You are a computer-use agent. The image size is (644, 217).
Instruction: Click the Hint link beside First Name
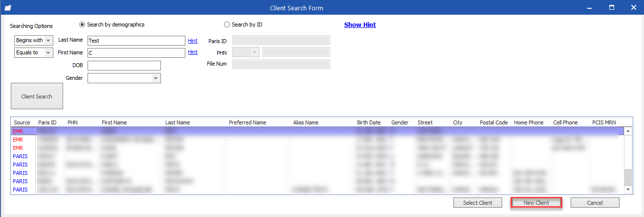pyautogui.click(x=193, y=52)
